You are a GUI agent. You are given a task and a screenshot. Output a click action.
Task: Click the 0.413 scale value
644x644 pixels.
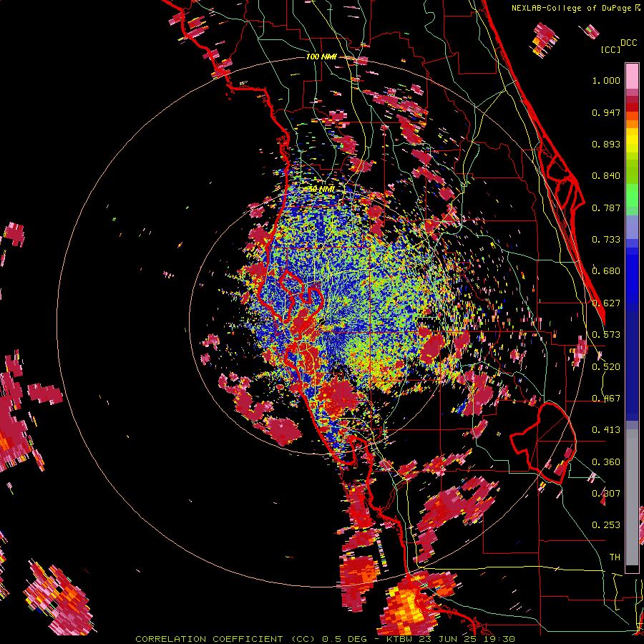pyautogui.click(x=606, y=430)
